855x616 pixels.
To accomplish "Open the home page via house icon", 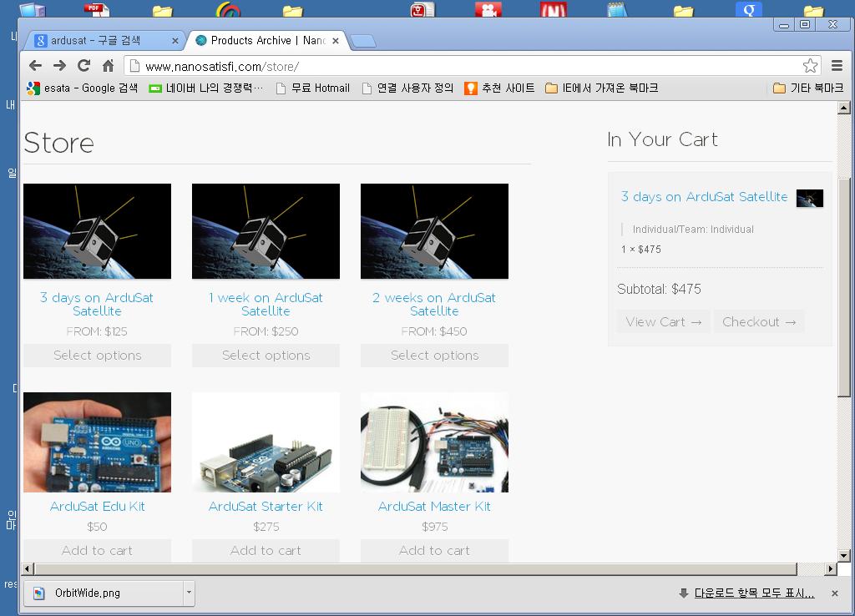I will tap(108, 66).
